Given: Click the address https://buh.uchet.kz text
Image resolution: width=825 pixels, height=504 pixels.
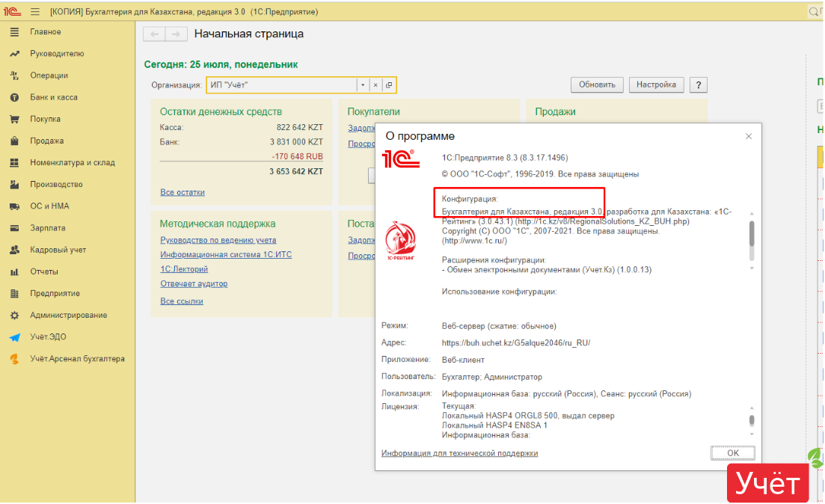Looking at the screenshot, I should tap(515, 343).
